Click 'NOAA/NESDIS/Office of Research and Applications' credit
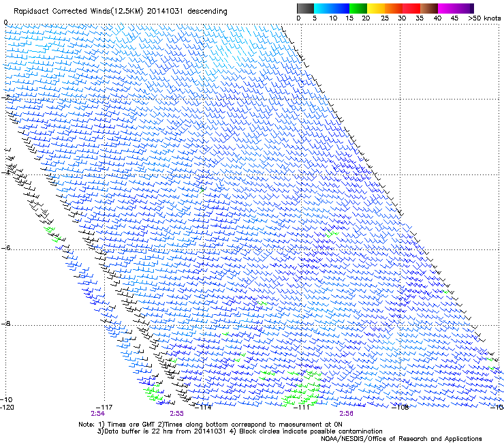Image resolution: width=504 pixels, height=443 pixels. tap(401, 439)
